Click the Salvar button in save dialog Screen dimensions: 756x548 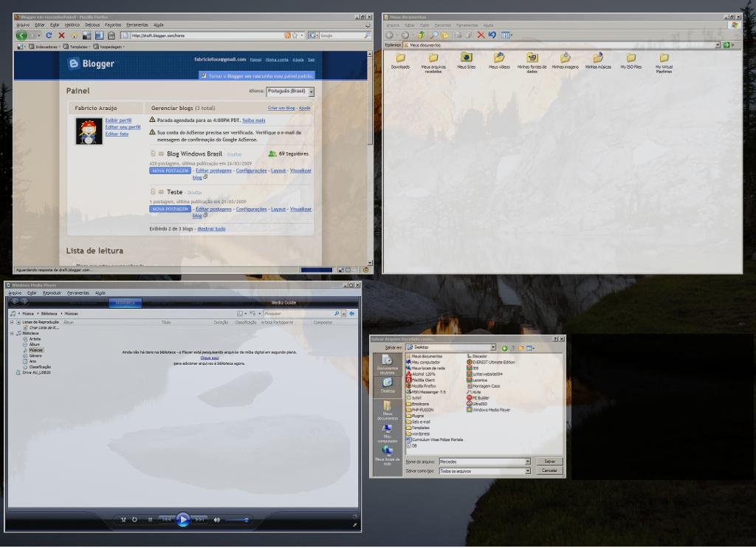pos(549,461)
